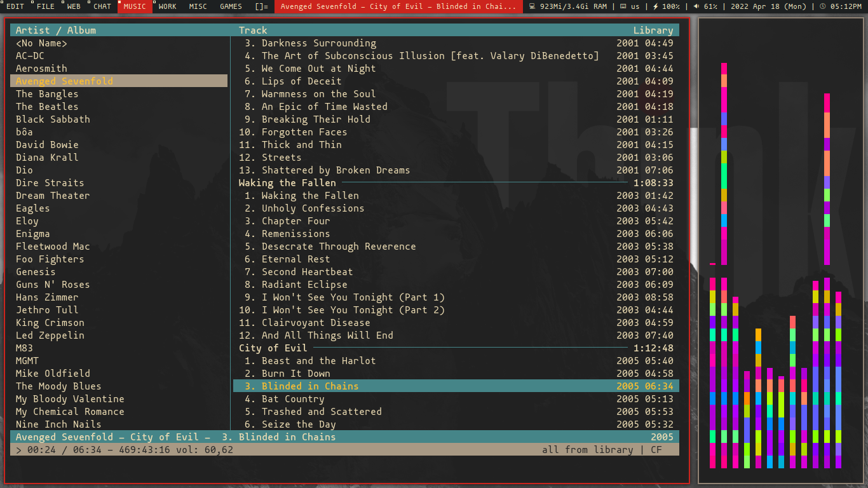Select track 'Clairvoyant Disease'
The height and width of the screenshot is (488, 868).
tap(456, 323)
